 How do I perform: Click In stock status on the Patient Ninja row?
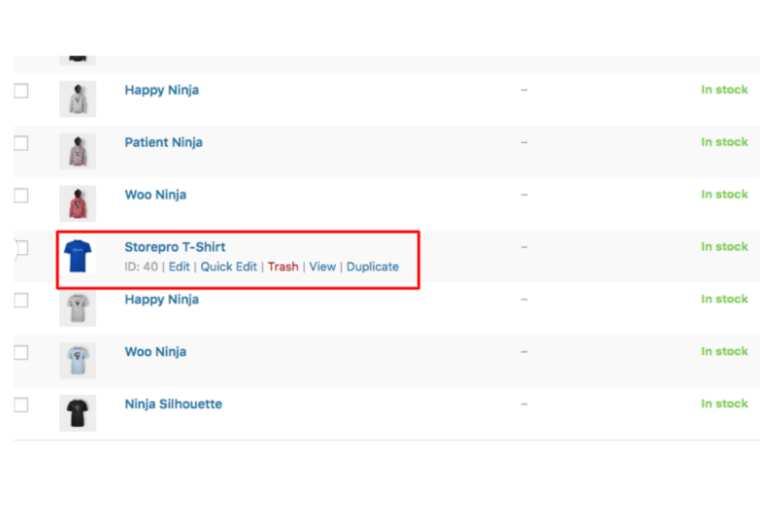(724, 142)
